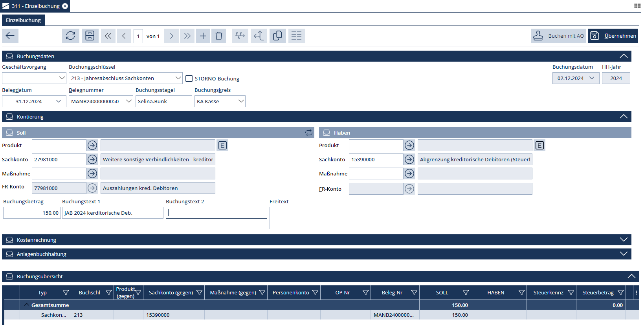Click the trash can delete icon
644x325 pixels.
click(219, 36)
